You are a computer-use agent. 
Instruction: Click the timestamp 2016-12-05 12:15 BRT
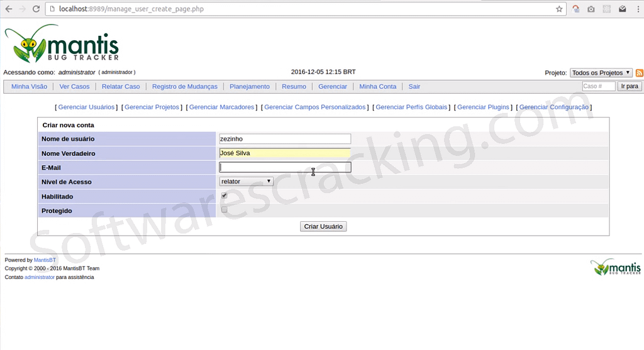pos(323,72)
